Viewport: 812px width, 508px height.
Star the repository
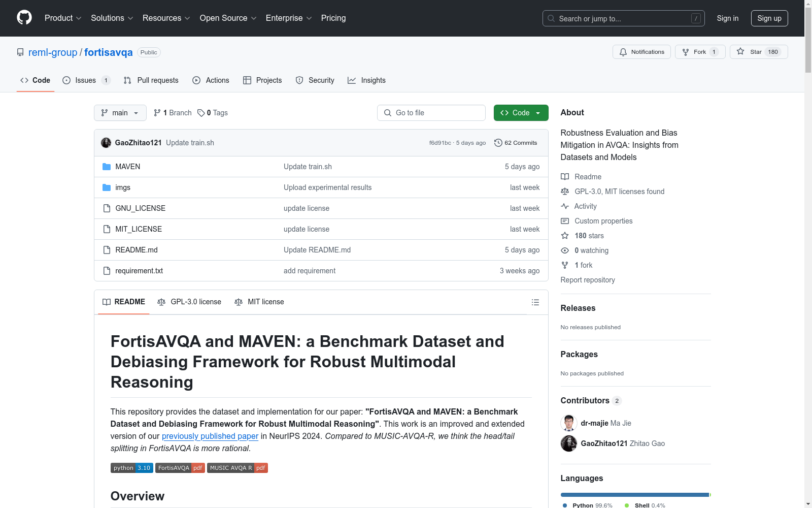click(759, 52)
